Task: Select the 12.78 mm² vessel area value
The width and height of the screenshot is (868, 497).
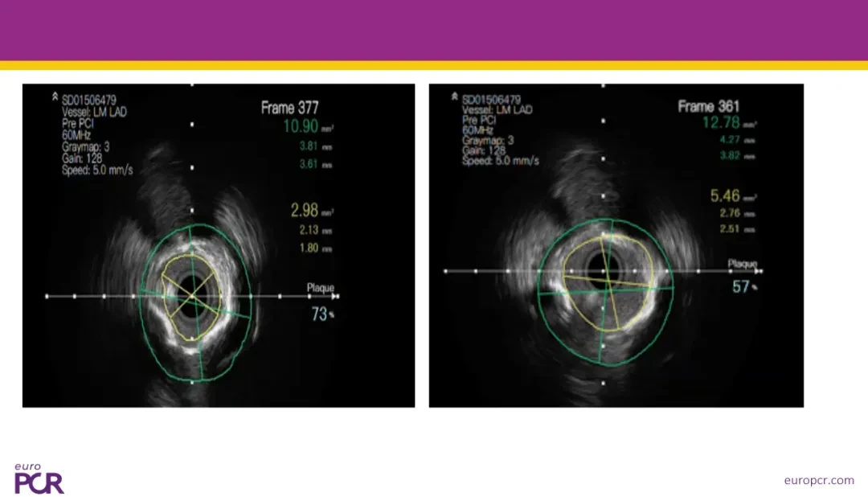Action: tap(730, 122)
